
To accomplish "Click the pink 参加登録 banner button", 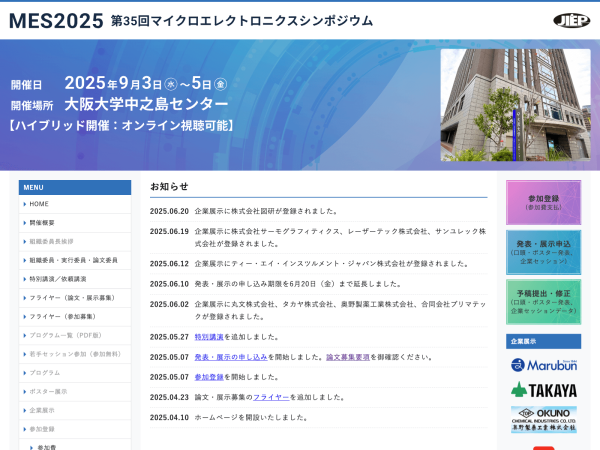I will pos(543,202).
